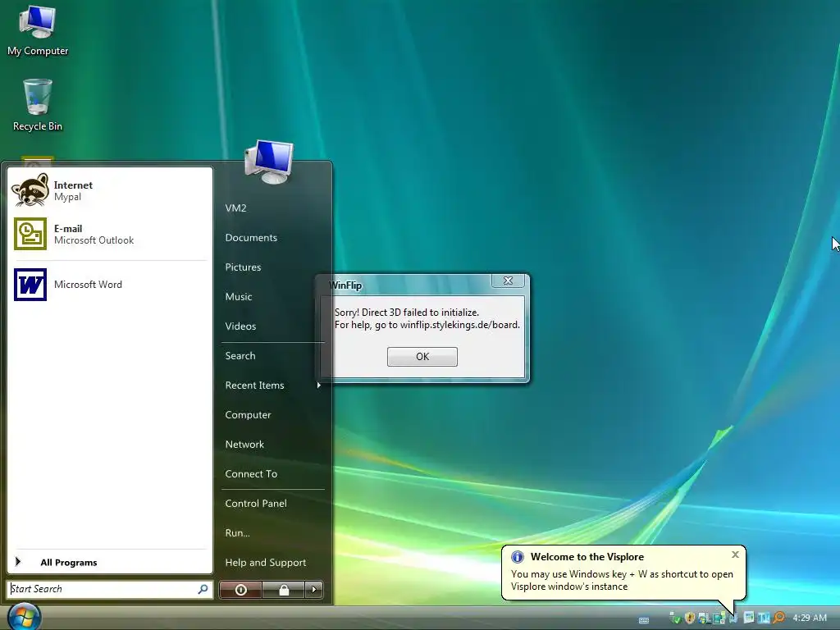
Task: Click the keyboard tray icon
Action: click(x=644, y=620)
